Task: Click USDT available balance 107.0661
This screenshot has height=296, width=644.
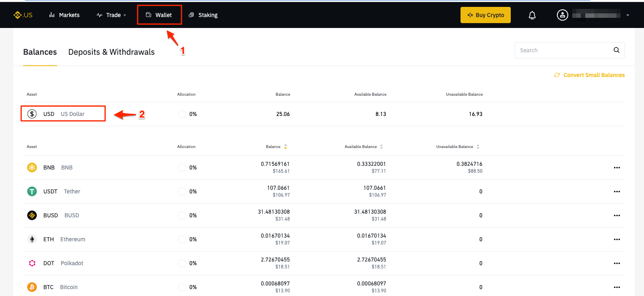Action: coord(375,188)
